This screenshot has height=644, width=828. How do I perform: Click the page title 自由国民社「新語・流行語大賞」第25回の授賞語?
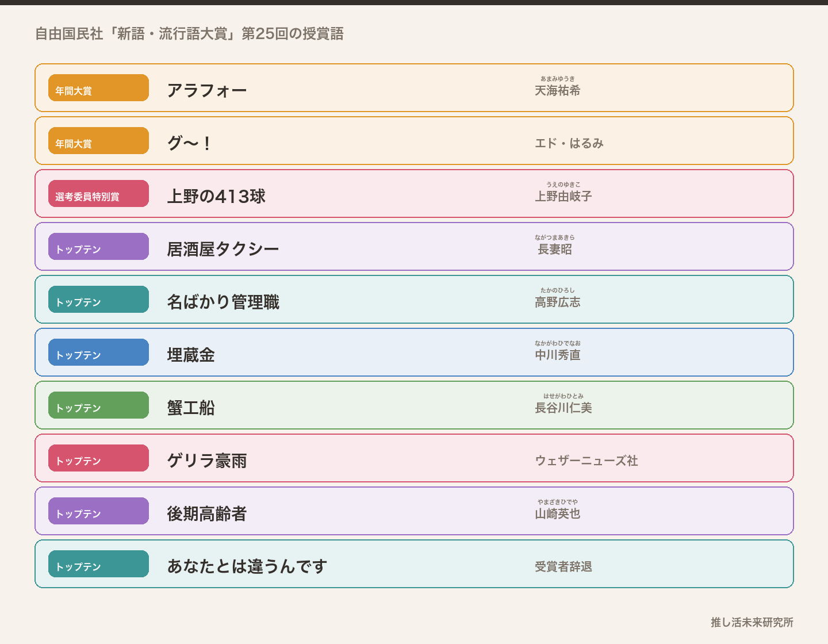(189, 34)
